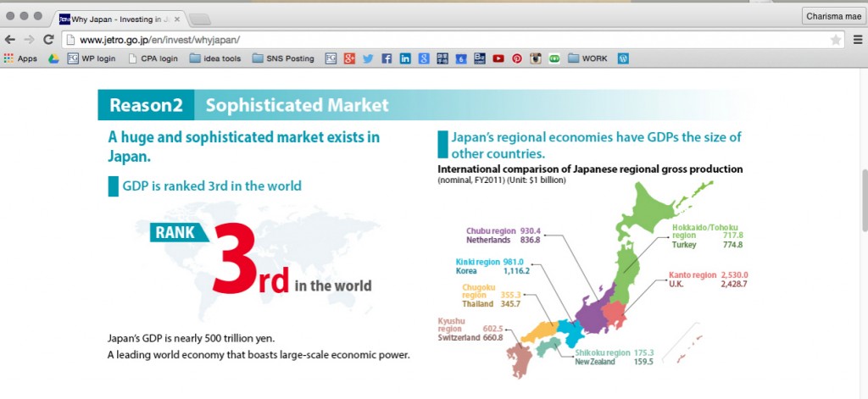
Task: Click the red Kanto area on map
Action: tap(614, 313)
